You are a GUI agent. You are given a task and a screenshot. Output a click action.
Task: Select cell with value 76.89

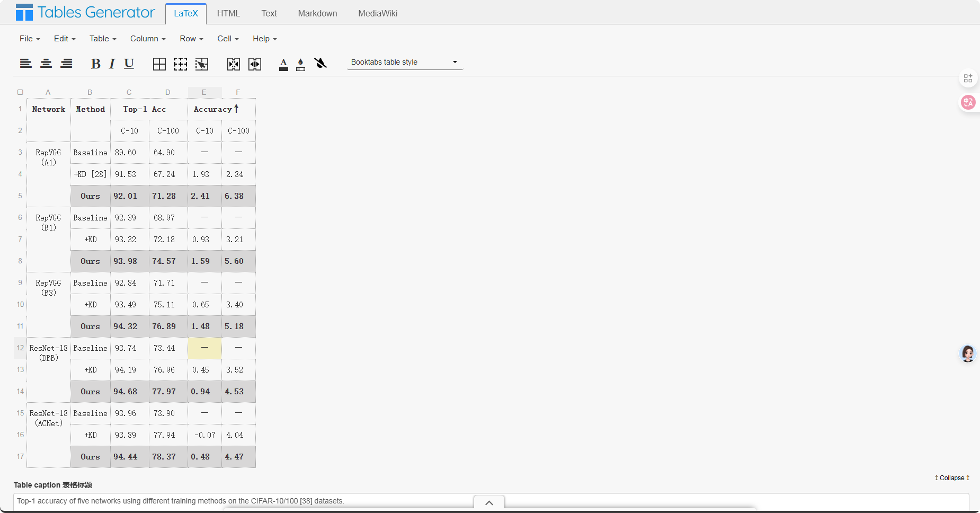(168, 326)
